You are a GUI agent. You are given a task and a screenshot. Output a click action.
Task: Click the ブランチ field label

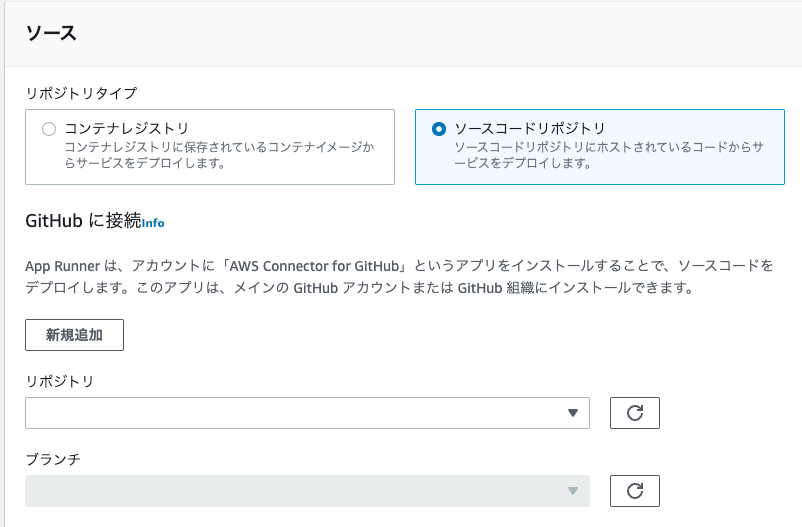click(53, 459)
